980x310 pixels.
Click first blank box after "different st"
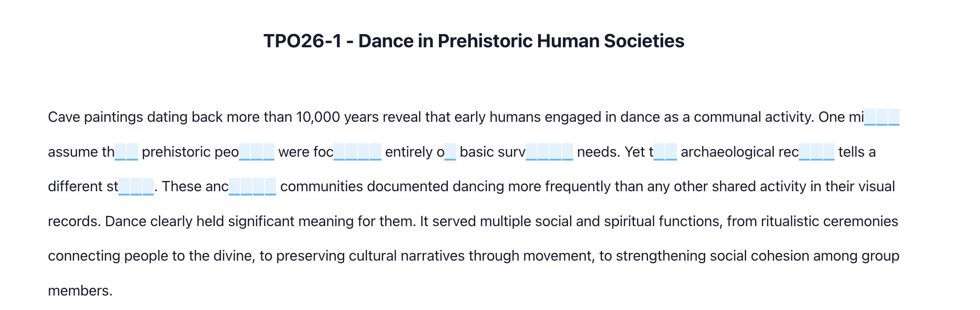124,187
